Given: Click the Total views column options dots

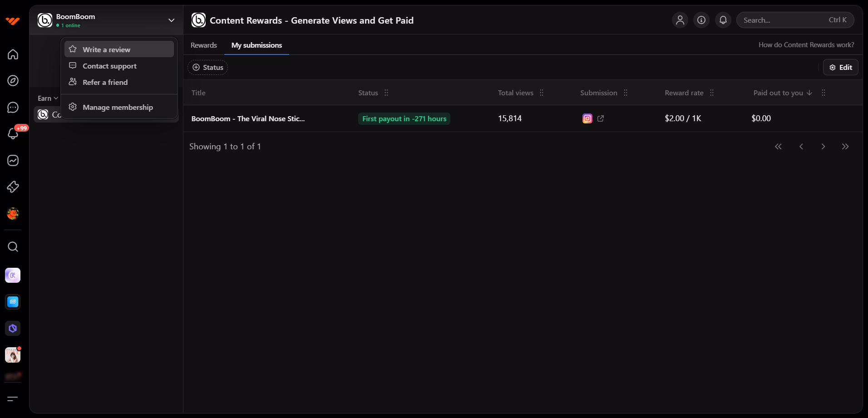Looking at the screenshot, I should pyautogui.click(x=542, y=93).
